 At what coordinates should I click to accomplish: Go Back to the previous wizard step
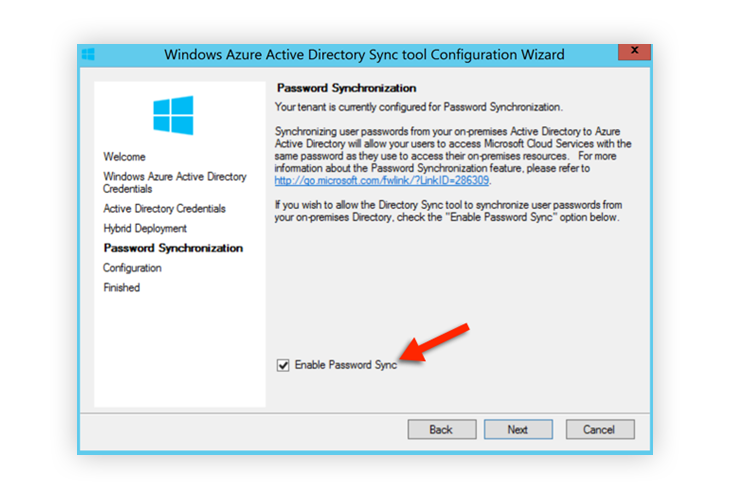coord(442,429)
